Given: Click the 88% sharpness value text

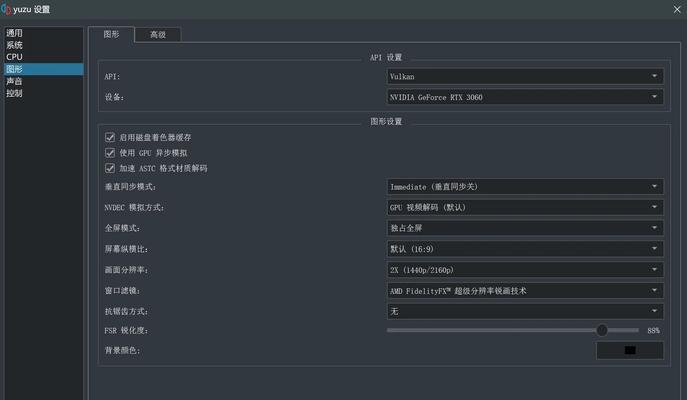Looking at the screenshot, I should 653,330.
